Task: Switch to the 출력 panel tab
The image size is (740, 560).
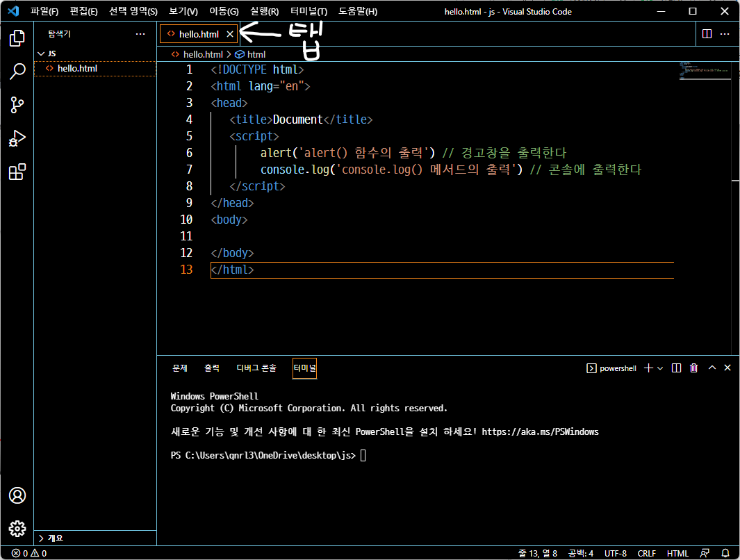Action: point(211,368)
